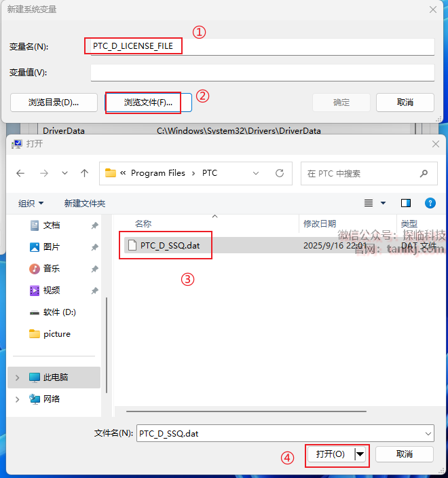
Task: Select the PTC_D_SSQ.dat file
Action: [170, 245]
